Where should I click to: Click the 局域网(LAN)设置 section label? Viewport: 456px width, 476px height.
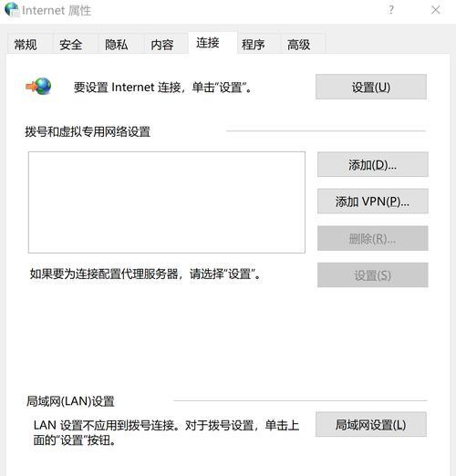pyautogui.click(x=70, y=401)
